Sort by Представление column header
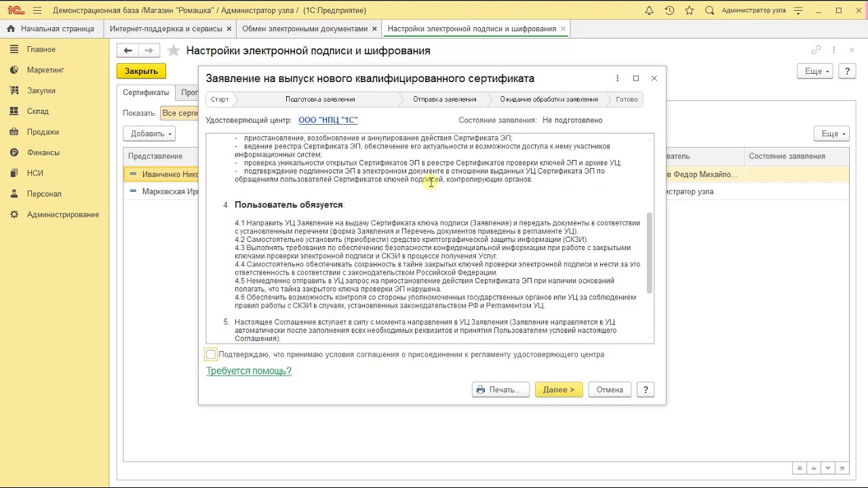This screenshot has height=488, width=868. coord(155,157)
